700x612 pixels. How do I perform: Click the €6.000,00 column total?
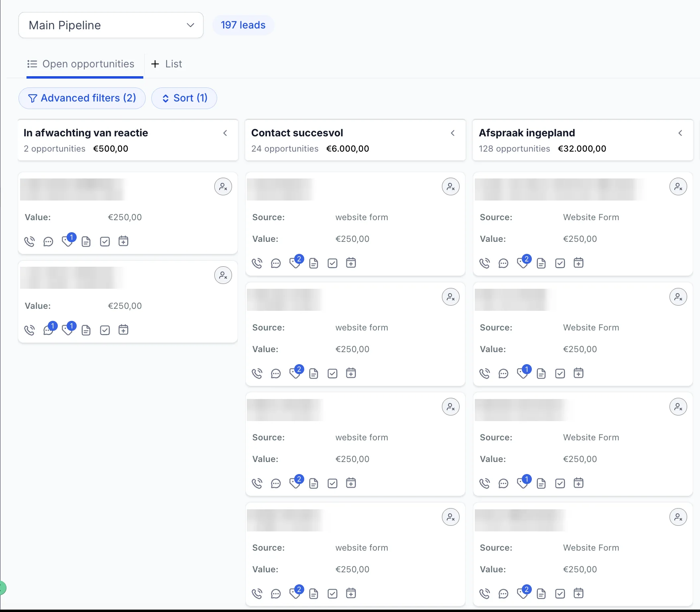tap(348, 149)
